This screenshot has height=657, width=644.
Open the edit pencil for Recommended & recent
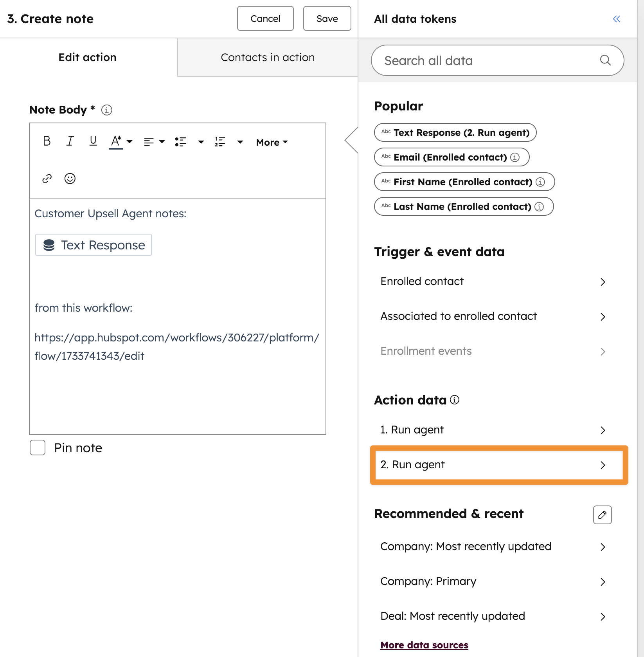click(x=602, y=514)
